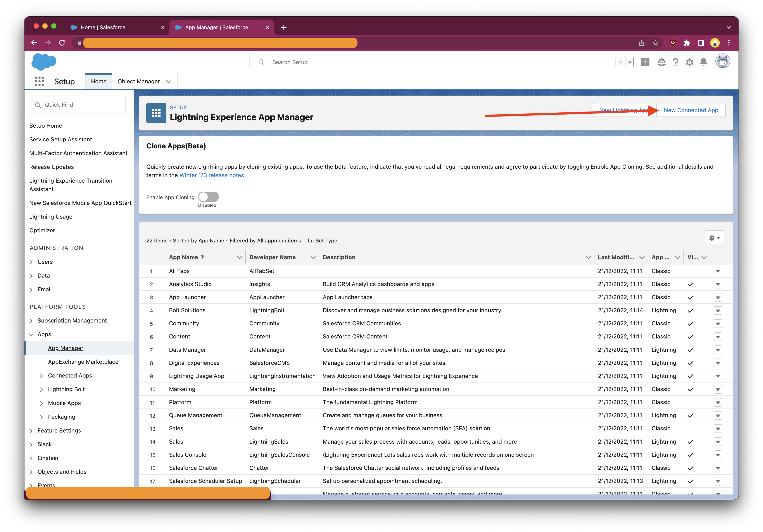This screenshot has width=763, height=532.
Task: Focus the Quick Find field
Action: 78,105
